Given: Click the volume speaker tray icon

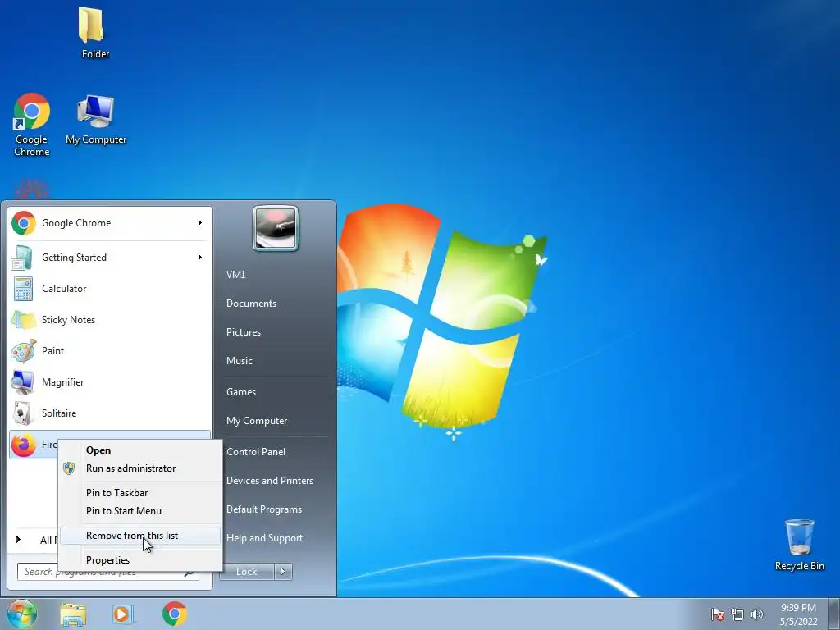Looking at the screenshot, I should [756, 614].
